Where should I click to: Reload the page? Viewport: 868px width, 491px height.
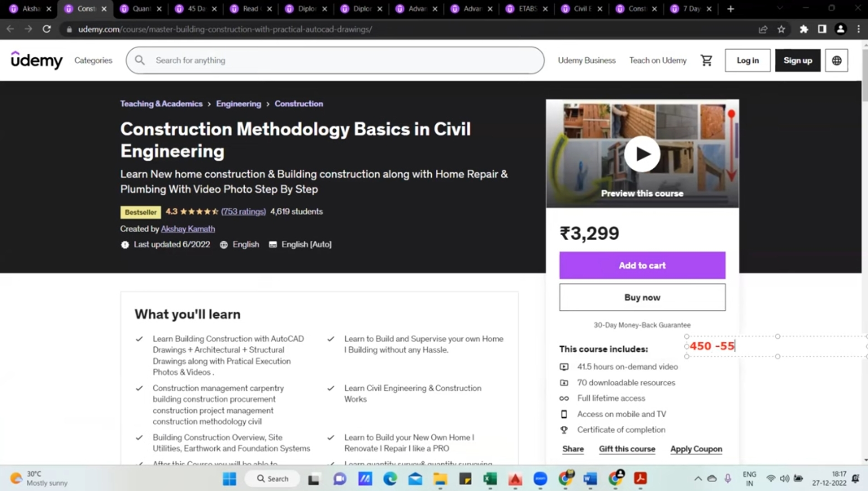[x=46, y=29]
